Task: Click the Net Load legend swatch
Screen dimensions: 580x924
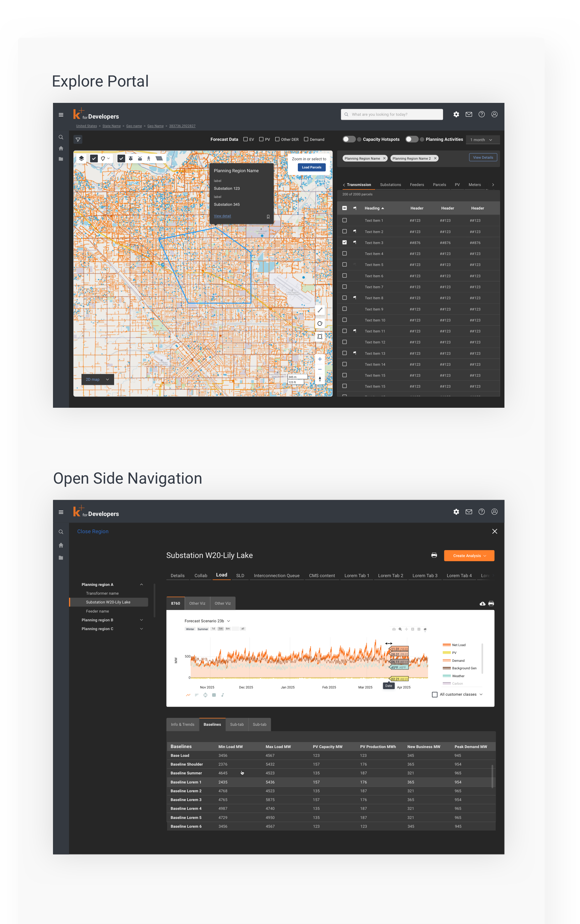Action: coord(446,645)
